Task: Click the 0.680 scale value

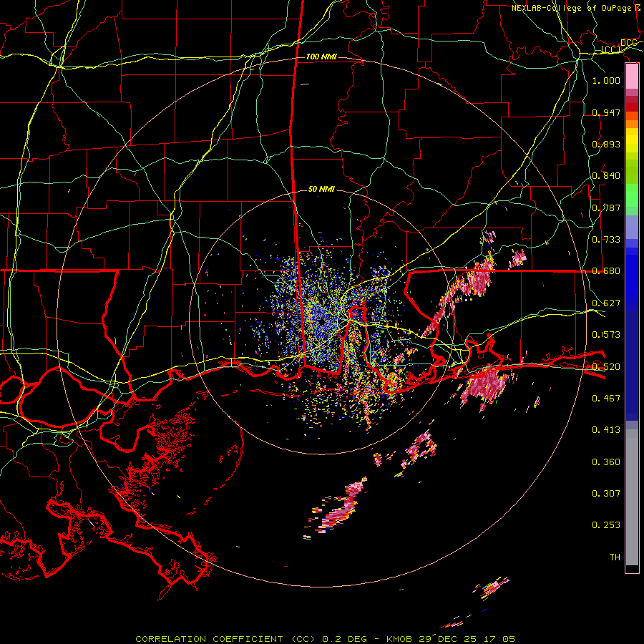Action: point(606,271)
